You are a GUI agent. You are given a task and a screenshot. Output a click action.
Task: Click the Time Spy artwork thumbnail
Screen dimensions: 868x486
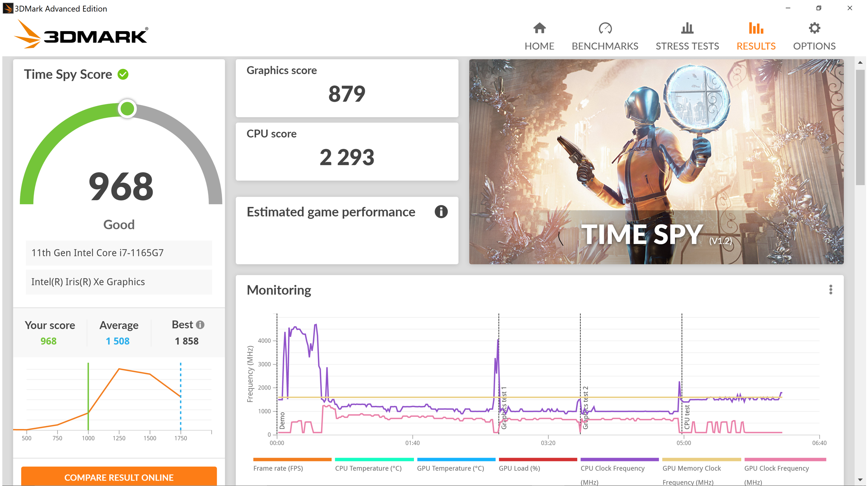[x=656, y=161]
